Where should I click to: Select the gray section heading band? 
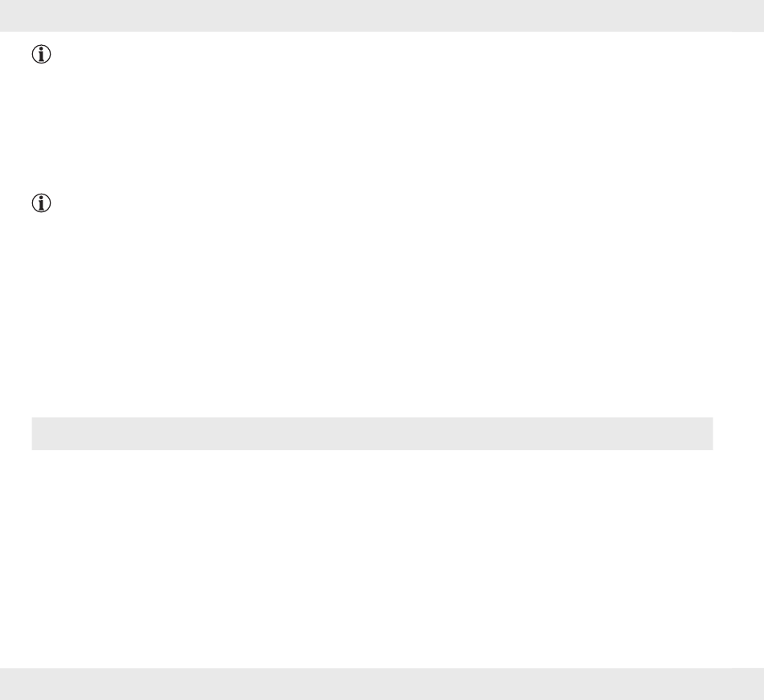pos(372,433)
